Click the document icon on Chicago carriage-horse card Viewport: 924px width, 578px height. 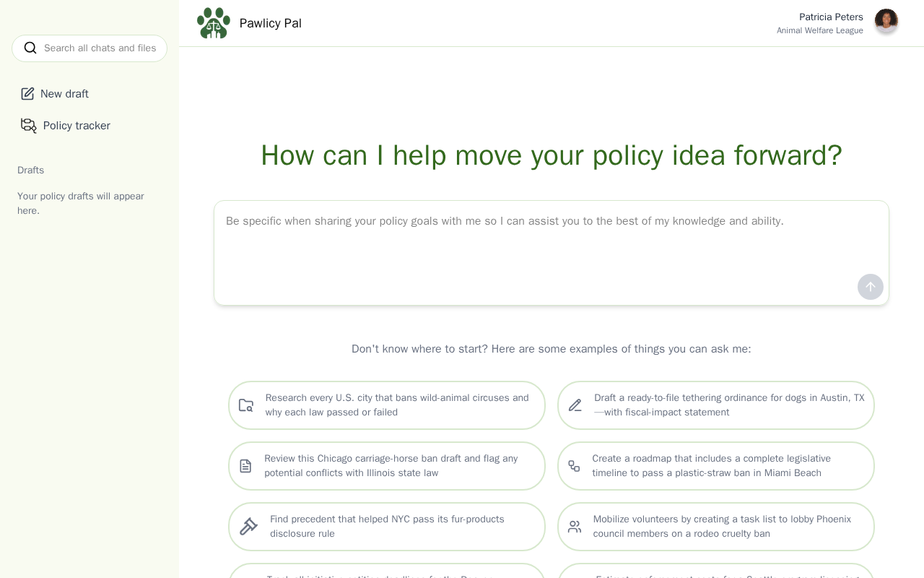[x=245, y=466]
